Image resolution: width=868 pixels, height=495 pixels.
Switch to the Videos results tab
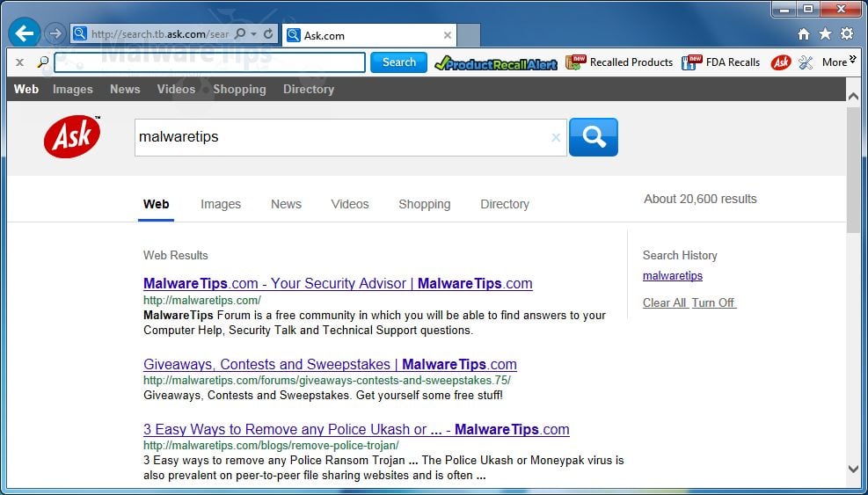(350, 204)
